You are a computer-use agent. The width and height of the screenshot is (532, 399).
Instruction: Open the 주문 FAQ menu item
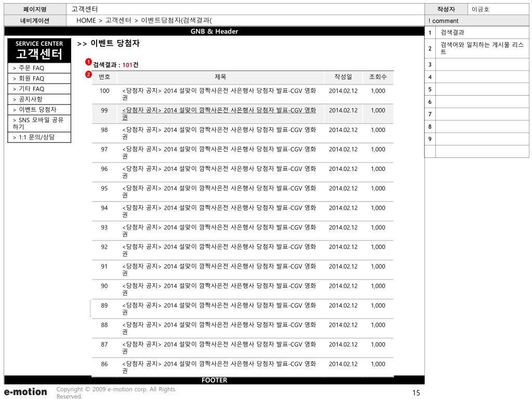tap(39, 68)
